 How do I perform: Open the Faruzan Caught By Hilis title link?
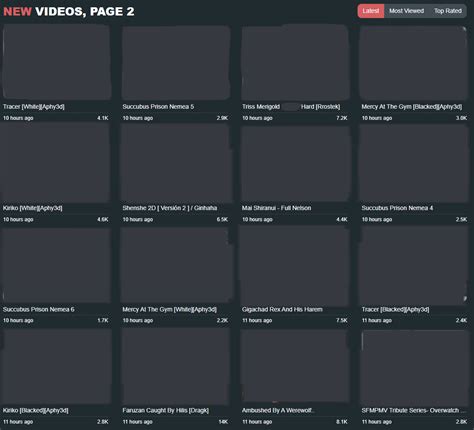[166, 410]
